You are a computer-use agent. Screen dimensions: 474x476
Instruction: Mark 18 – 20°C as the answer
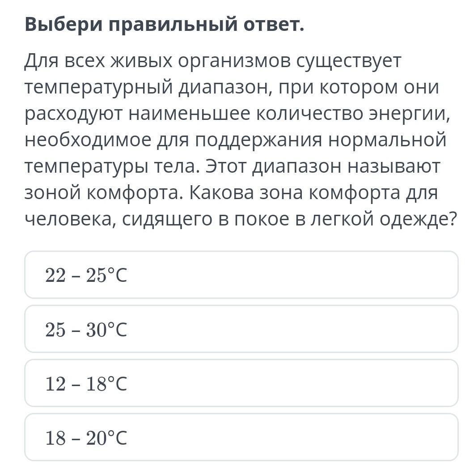point(241,438)
